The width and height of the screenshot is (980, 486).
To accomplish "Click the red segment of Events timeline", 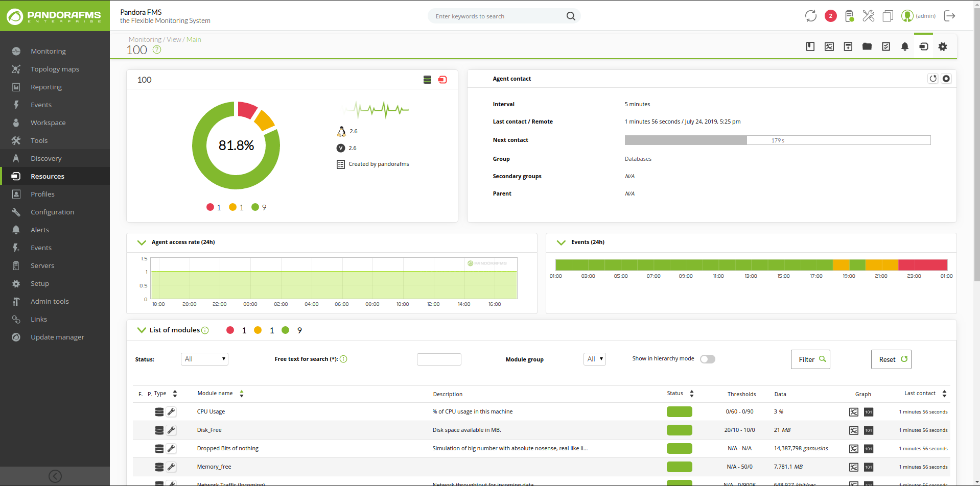I will [923, 264].
